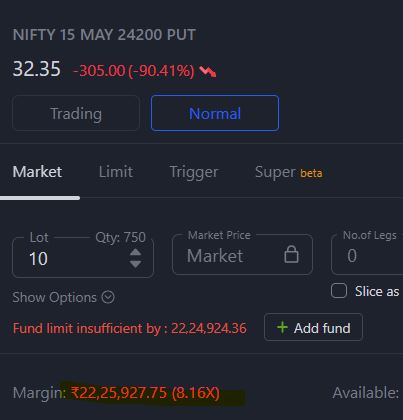Switch to the Trigger order tab
The width and height of the screenshot is (403, 420).
(194, 172)
